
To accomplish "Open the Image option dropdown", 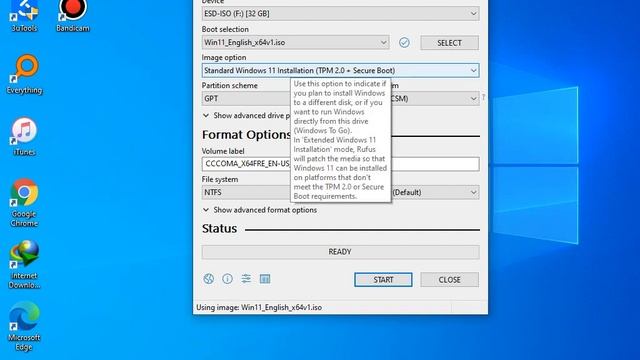I will [x=340, y=71].
